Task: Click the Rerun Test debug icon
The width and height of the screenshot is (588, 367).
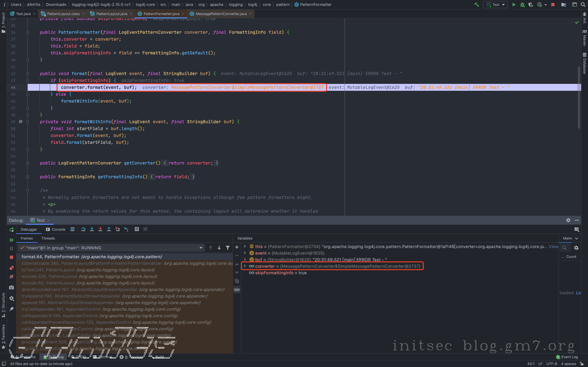Action: tap(11, 230)
